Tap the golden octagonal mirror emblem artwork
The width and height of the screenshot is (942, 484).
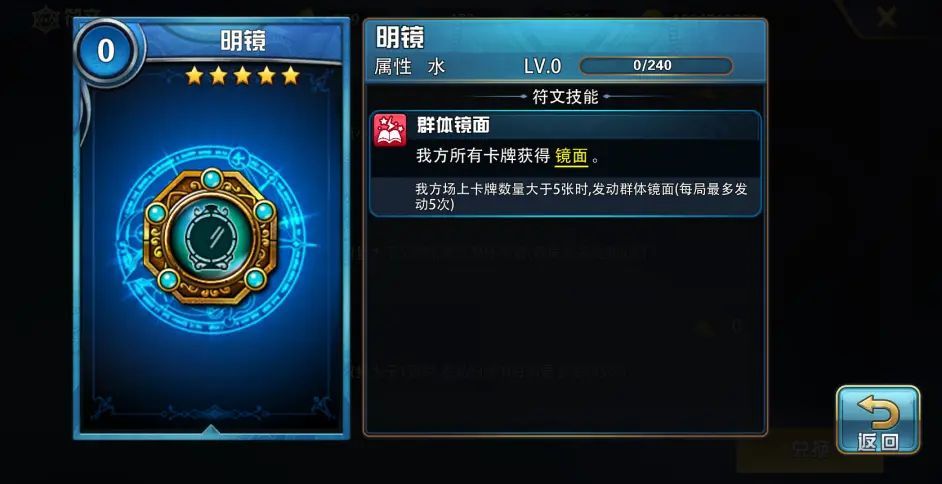(210, 237)
